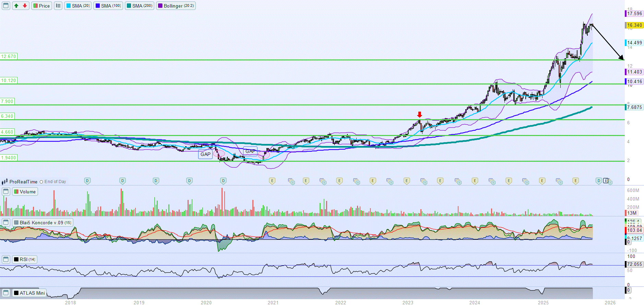Click the ATLAS Mini panel window icon
This screenshot has width=644, height=305.
6,293
